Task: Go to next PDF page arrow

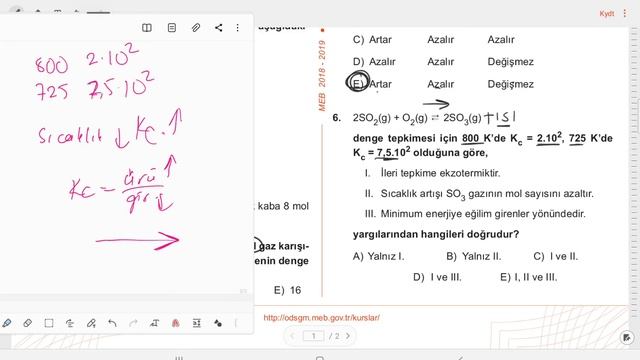Action: 348,336
